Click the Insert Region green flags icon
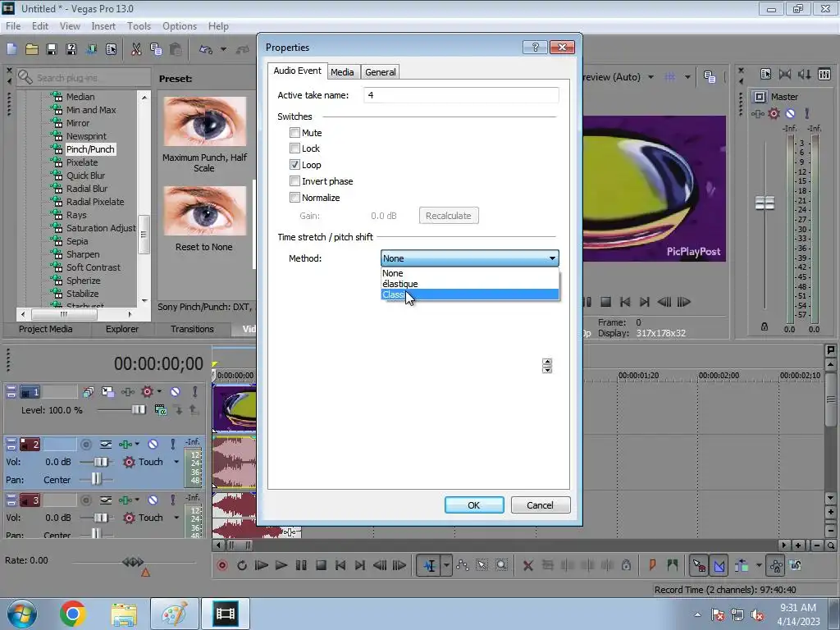840x630 pixels. [x=673, y=564]
